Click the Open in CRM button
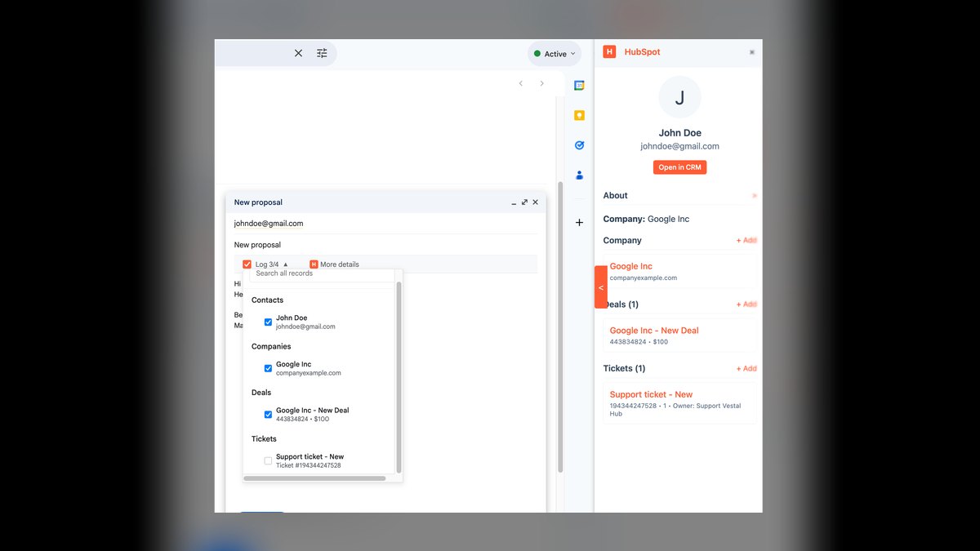980x551 pixels. pyautogui.click(x=679, y=167)
